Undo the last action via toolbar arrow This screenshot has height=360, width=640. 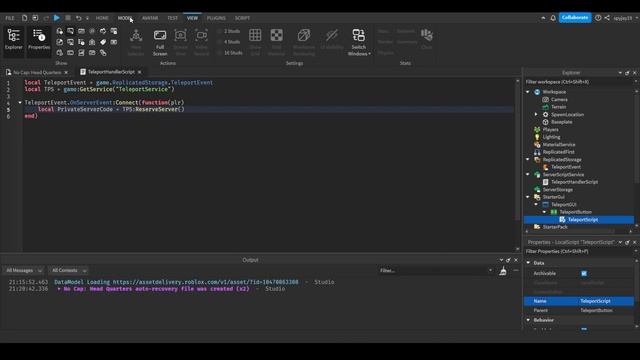click(78, 18)
